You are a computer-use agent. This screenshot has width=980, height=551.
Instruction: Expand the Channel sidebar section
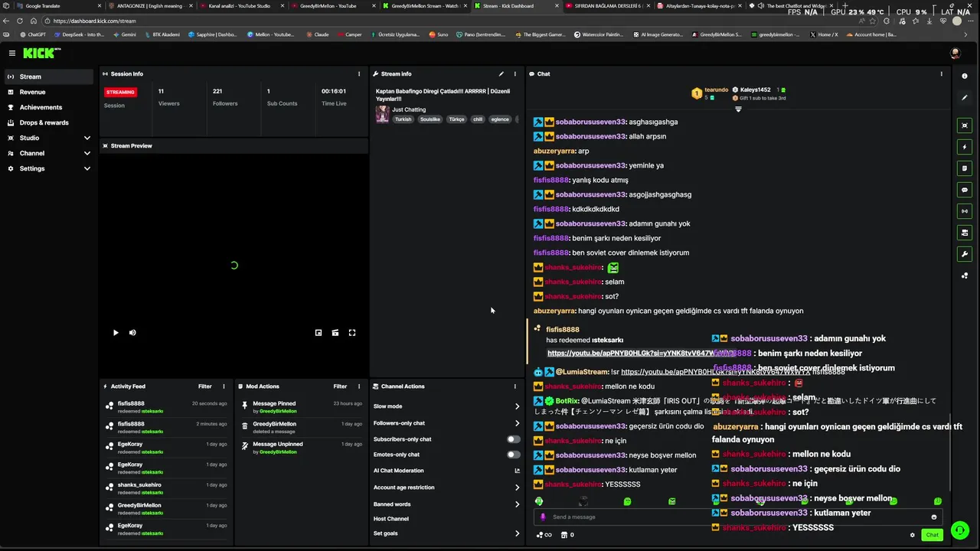pyautogui.click(x=87, y=153)
